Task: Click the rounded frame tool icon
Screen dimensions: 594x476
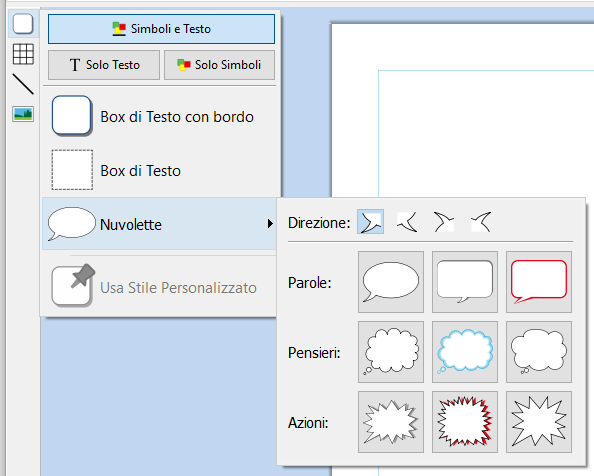Action: (x=23, y=24)
